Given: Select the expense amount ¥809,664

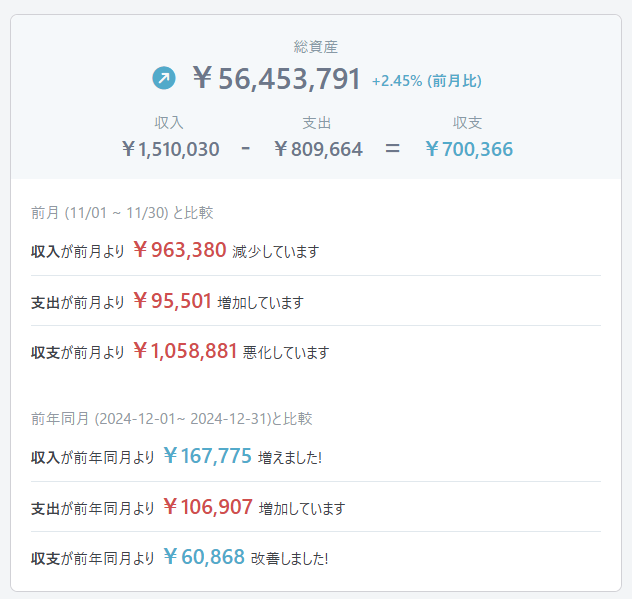Looking at the screenshot, I should [x=317, y=149].
